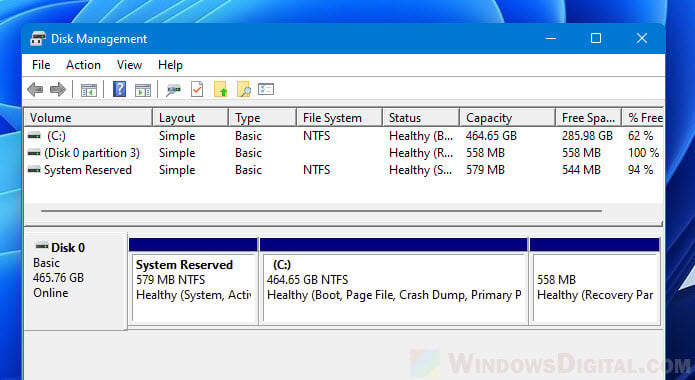
Task: Click the document with red checkmark icon
Action: click(197, 89)
